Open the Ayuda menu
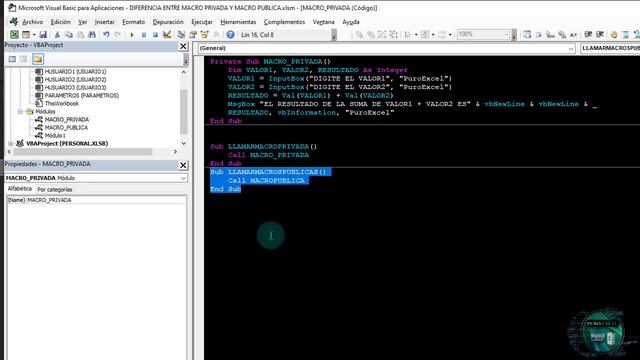 [x=351, y=22]
